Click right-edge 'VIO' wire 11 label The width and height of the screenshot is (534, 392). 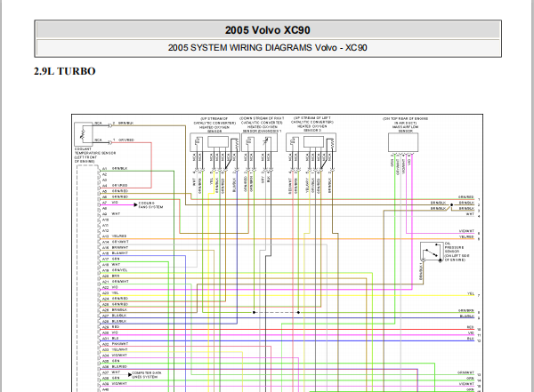(x=471, y=333)
